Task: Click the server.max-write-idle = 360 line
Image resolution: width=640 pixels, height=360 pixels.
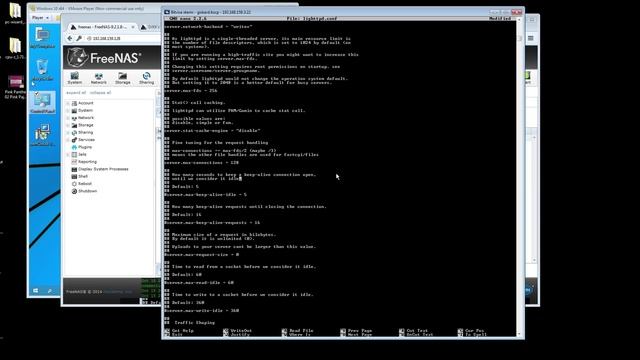Action: (x=202, y=311)
